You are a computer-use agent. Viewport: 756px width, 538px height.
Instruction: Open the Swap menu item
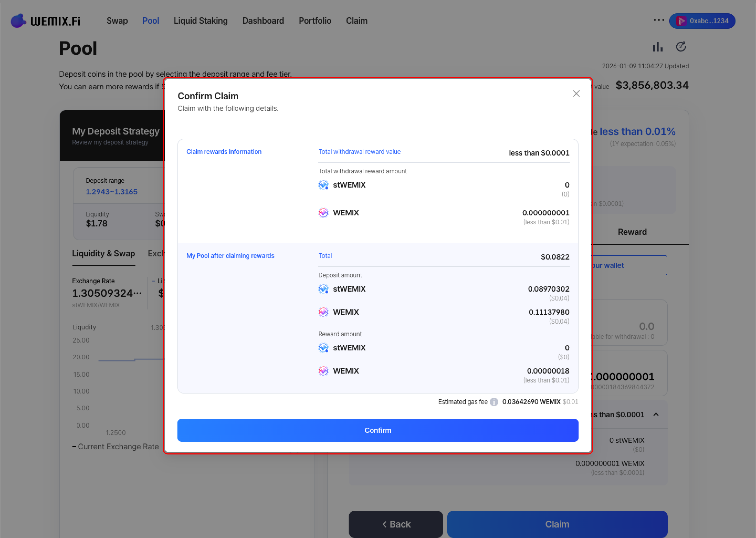click(x=117, y=21)
